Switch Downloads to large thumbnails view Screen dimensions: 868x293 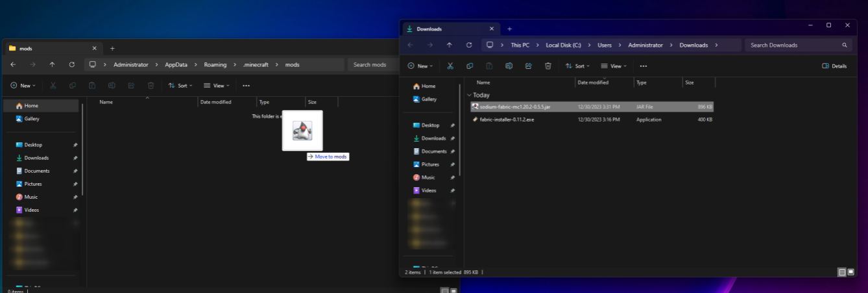point(850,272)
